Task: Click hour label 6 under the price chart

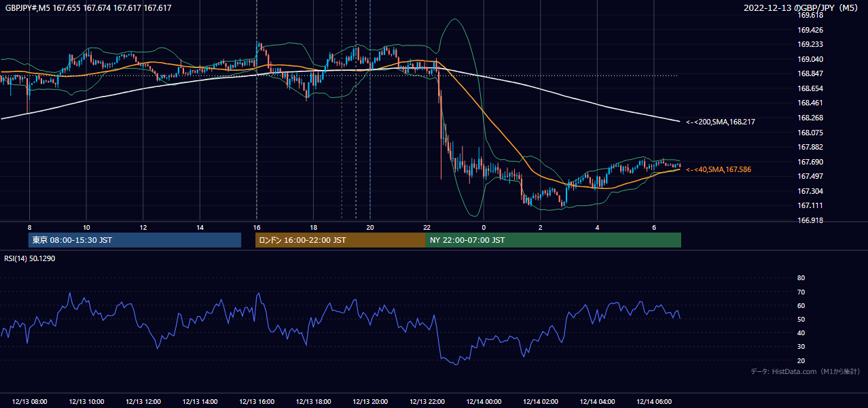Action: [x=654, y=227]
